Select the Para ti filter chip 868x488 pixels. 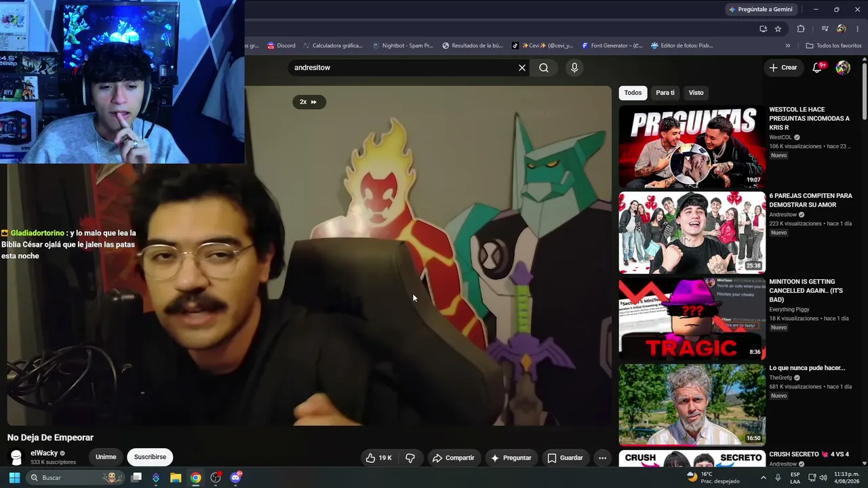pyautogui.click(x=665, y=93)
